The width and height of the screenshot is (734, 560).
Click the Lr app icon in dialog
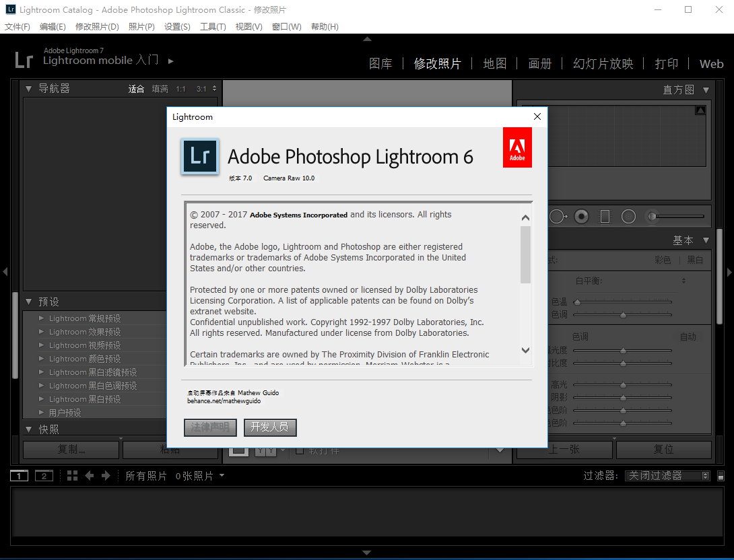[200, 156]
